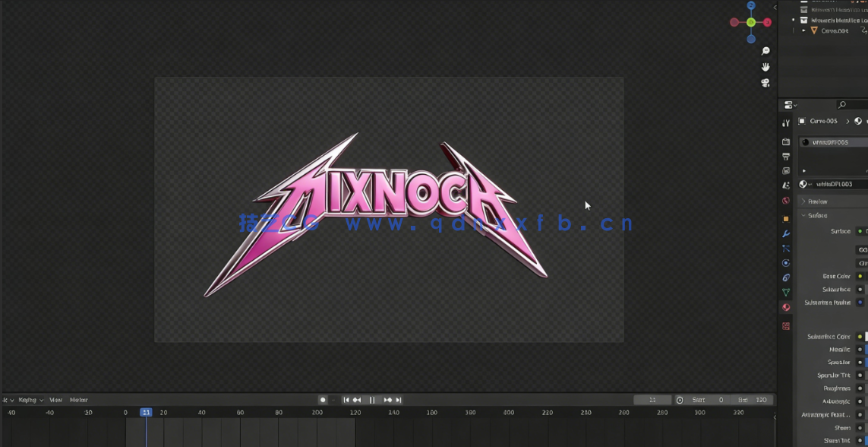Expand the Preview panel

(804, 202)
